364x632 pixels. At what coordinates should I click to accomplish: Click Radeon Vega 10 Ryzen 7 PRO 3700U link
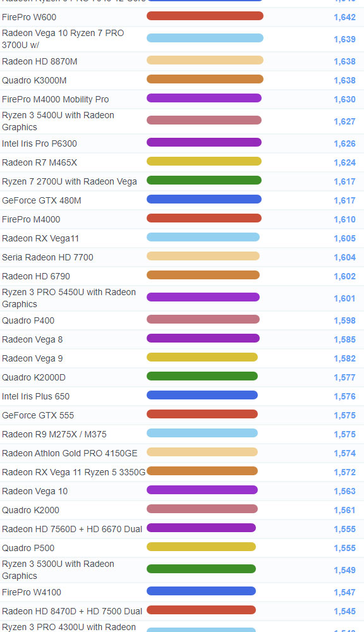63,39
